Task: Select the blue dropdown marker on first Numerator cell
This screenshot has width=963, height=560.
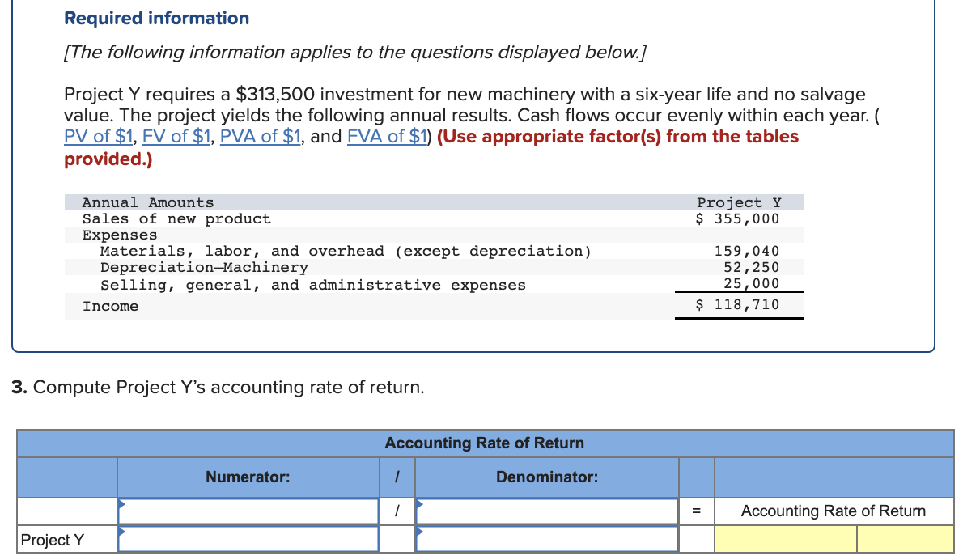Action: tap(121, 503)
